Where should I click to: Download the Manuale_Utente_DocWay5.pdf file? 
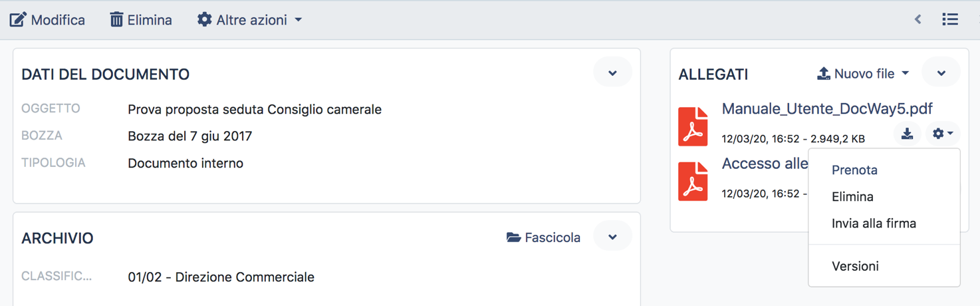pyautogui.click(x=907, y=134)
